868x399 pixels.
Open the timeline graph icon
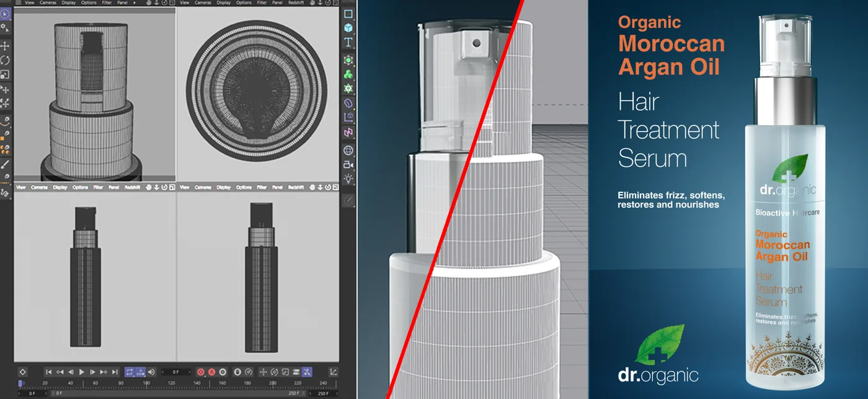[334, 372]
